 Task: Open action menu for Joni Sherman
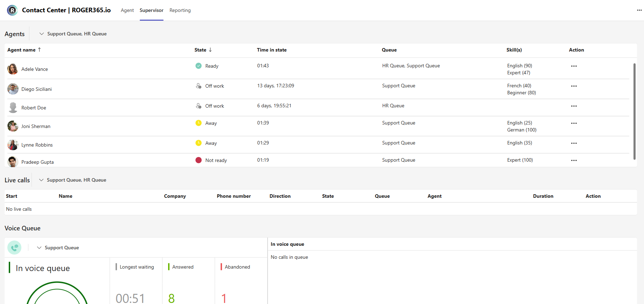tap(574, 123)
